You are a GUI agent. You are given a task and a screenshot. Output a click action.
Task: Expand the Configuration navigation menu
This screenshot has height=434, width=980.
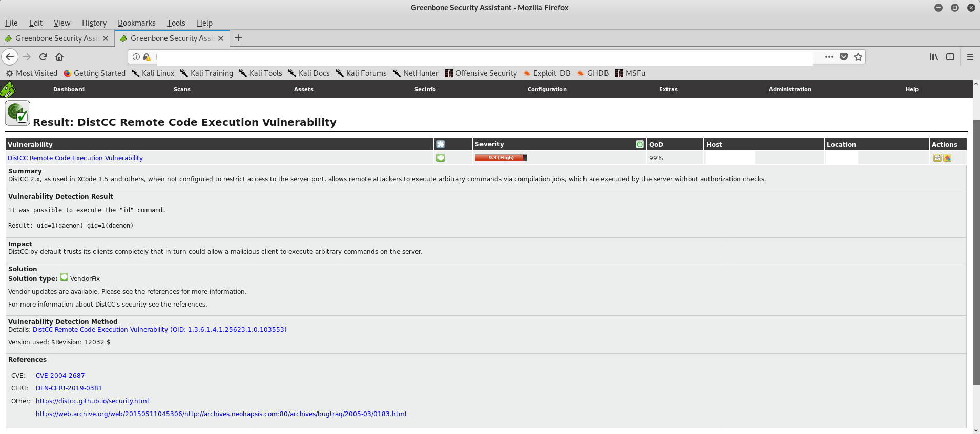[547, 89]
